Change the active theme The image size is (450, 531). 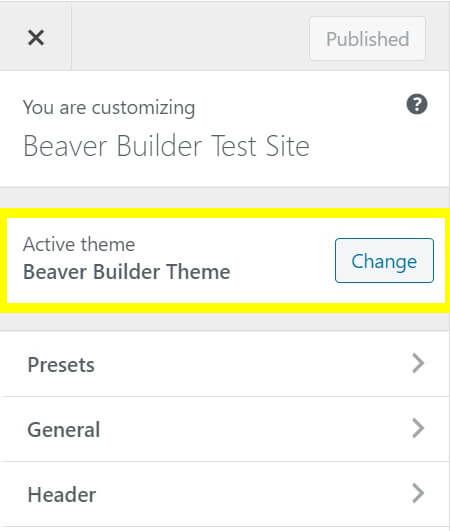point(384,260)
